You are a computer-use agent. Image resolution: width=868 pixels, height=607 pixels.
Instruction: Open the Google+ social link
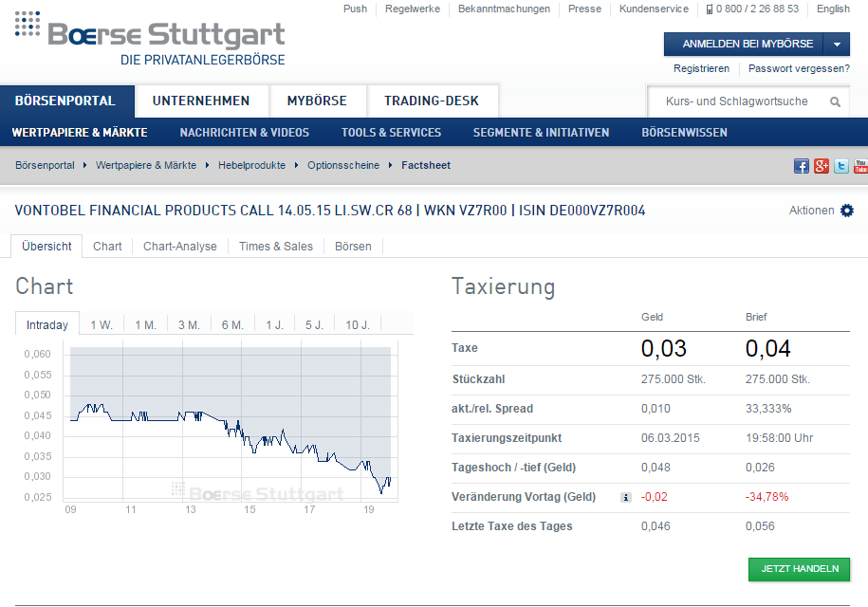(822, 166)
